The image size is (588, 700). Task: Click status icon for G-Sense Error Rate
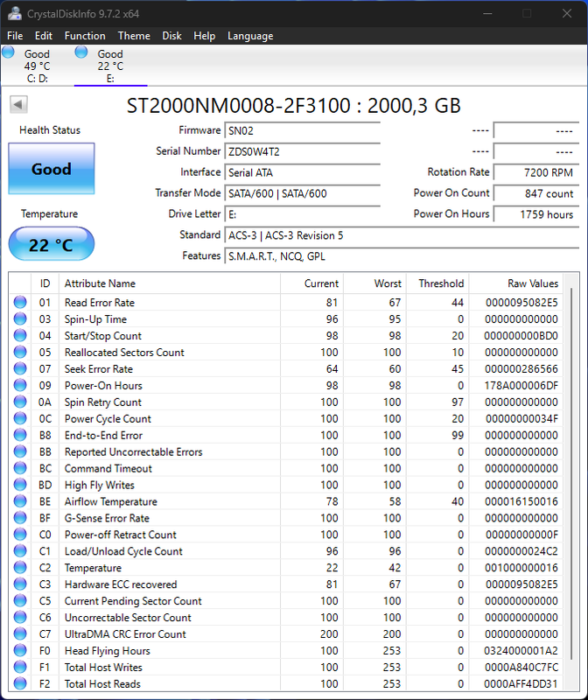[x=20, y=518]
